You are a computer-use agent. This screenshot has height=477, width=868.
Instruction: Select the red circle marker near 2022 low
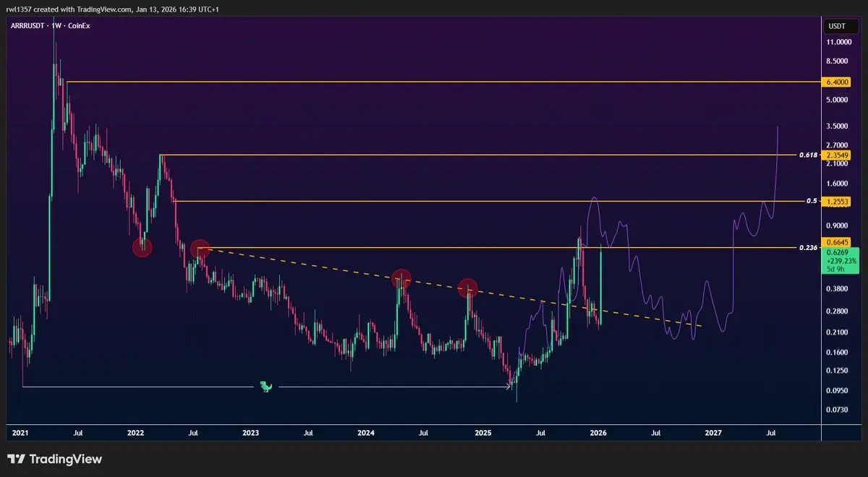[142, 248]
